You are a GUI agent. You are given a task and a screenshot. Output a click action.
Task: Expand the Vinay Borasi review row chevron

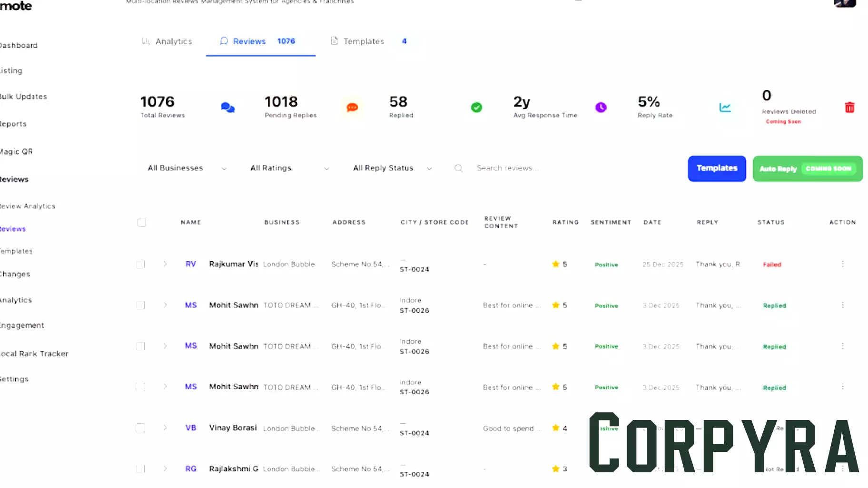(165, 428)
